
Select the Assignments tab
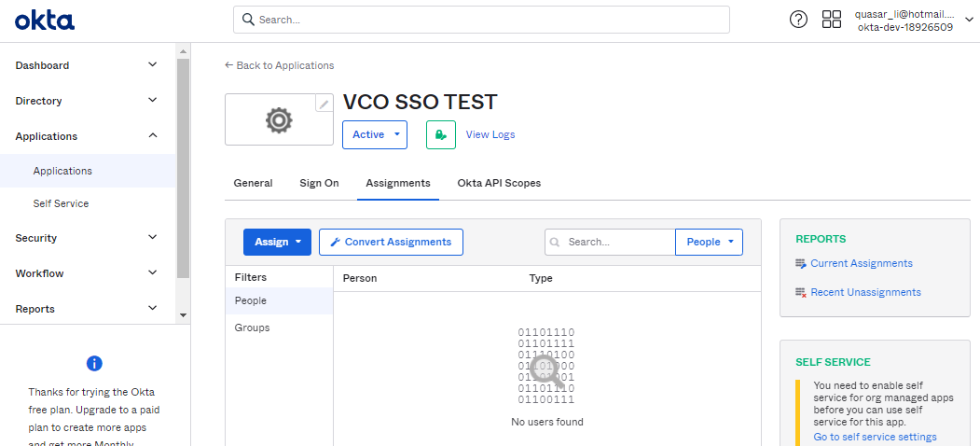[398, 183]
